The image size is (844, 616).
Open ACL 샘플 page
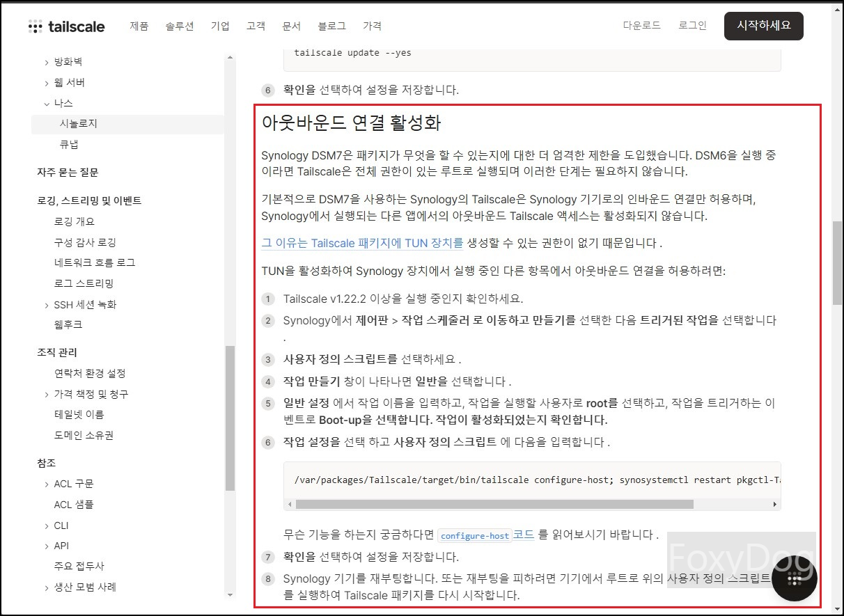click(x=74, y=505)
